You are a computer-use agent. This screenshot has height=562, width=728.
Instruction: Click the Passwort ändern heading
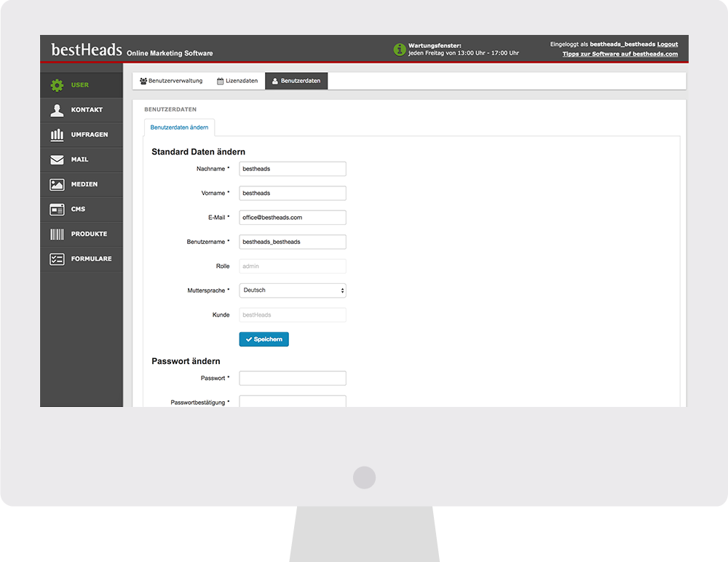pyautogui.click(x=186, y=361)
